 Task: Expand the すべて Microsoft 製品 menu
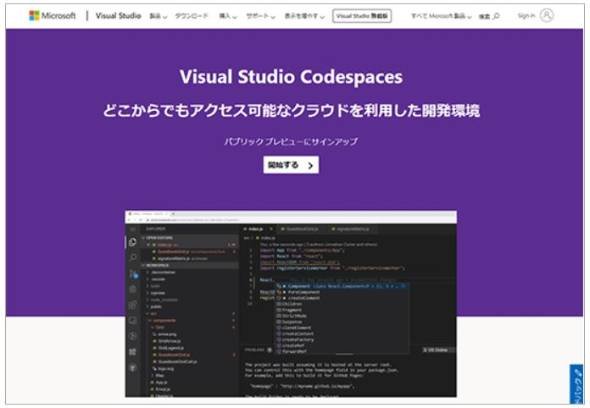tap(441, 16)
